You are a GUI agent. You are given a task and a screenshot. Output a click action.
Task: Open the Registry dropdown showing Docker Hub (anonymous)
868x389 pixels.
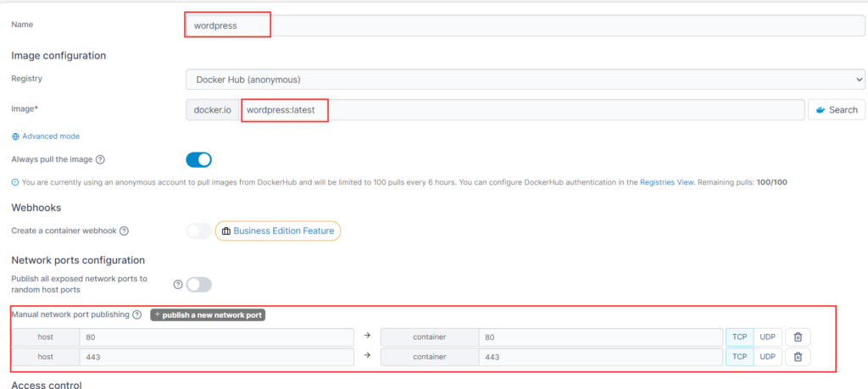[x=525, y=80]
